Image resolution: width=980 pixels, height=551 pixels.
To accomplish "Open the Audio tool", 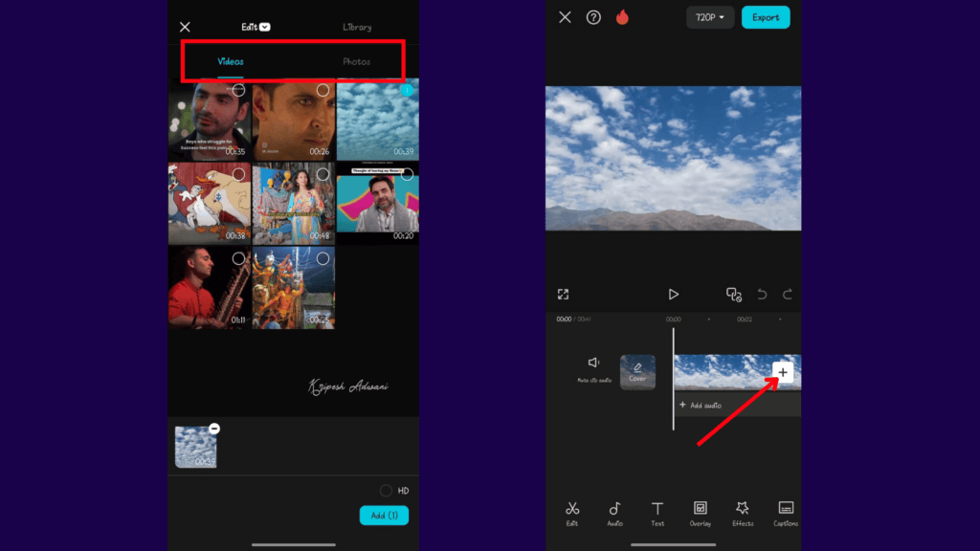I will click(614, 514).
